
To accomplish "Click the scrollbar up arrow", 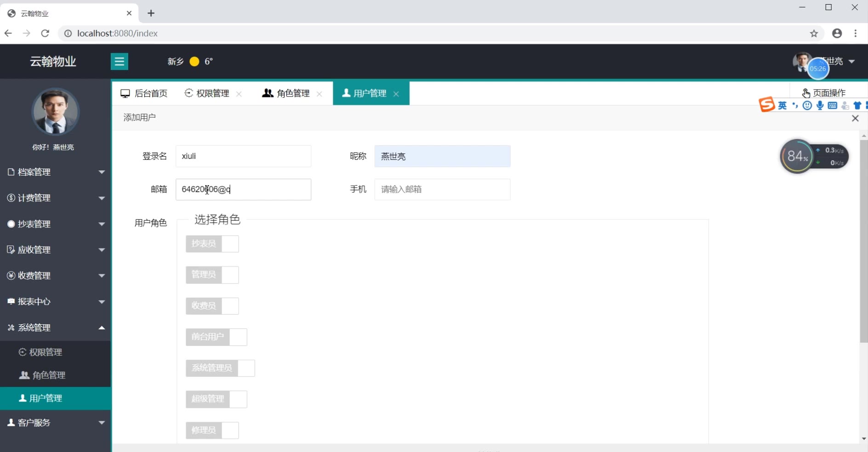I will [x=864, y=136].
